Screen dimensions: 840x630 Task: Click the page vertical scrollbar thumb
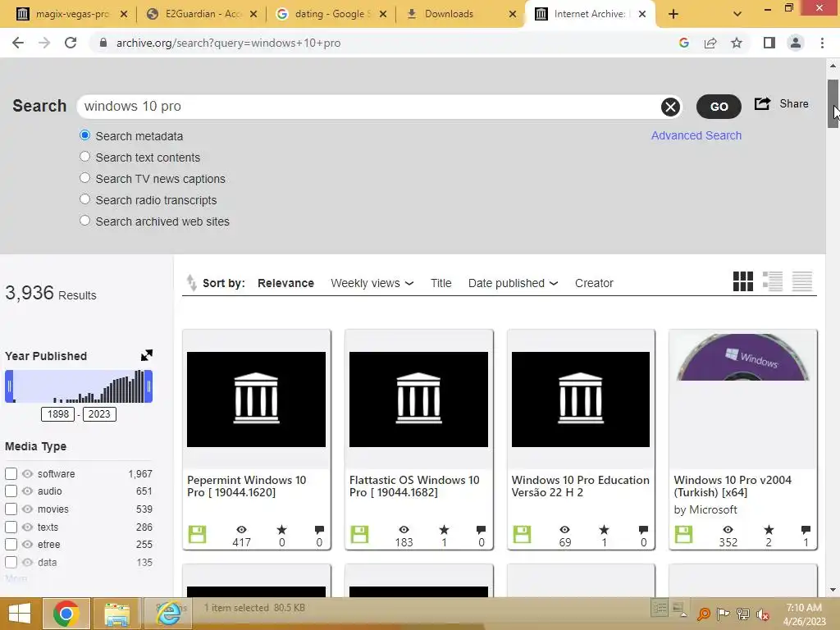[833, 103]
